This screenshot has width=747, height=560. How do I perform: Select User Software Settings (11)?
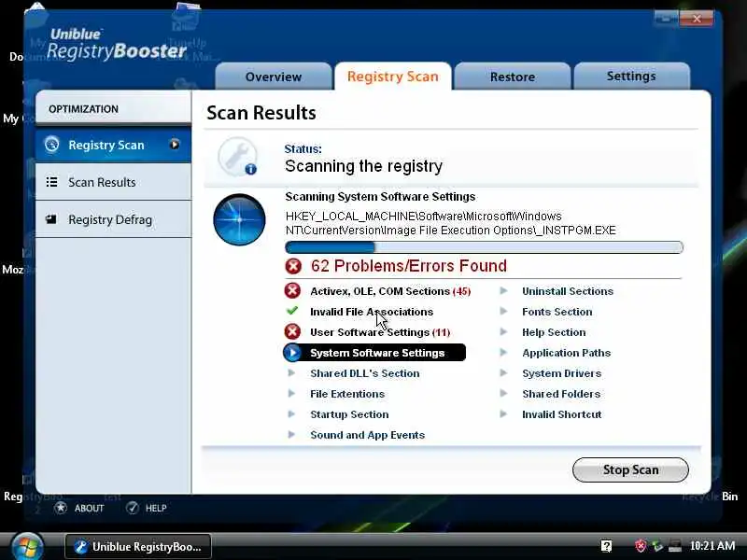coord(380,332)
